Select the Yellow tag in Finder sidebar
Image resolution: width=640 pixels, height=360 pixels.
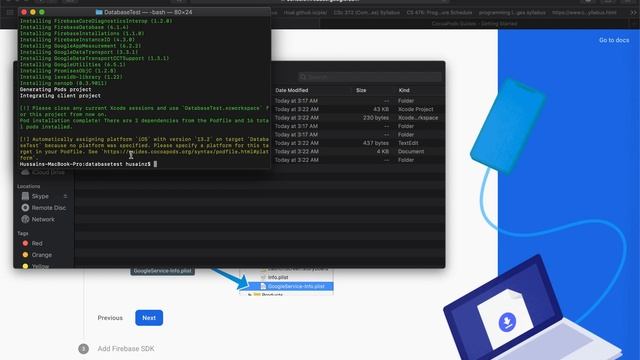click(36, 266)
